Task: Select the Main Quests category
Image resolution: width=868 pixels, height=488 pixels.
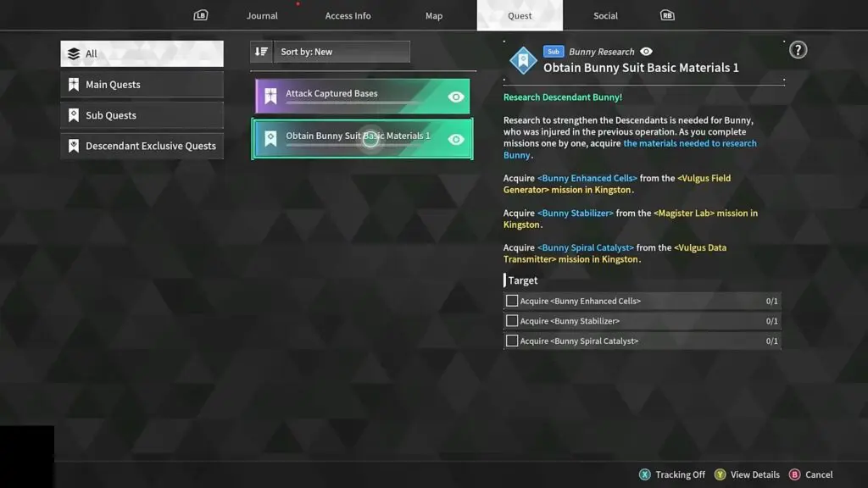Action: (x=142, y=85)
